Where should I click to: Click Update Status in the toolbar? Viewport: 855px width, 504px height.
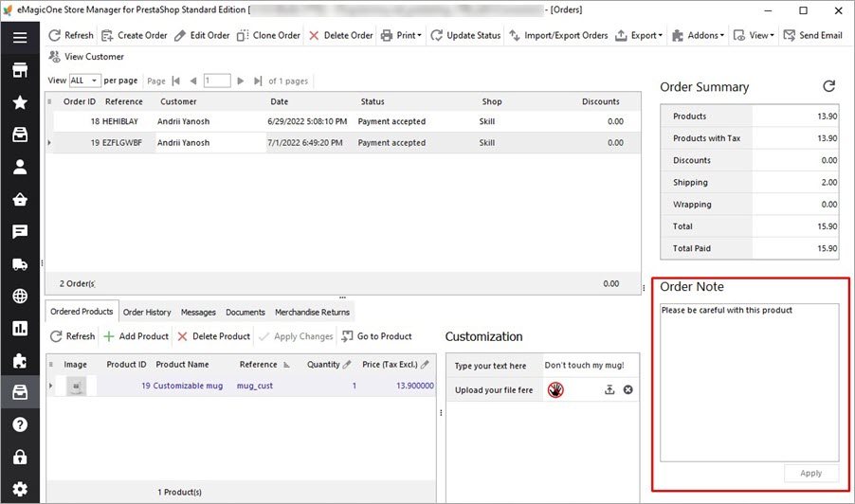tap(465, 35)
